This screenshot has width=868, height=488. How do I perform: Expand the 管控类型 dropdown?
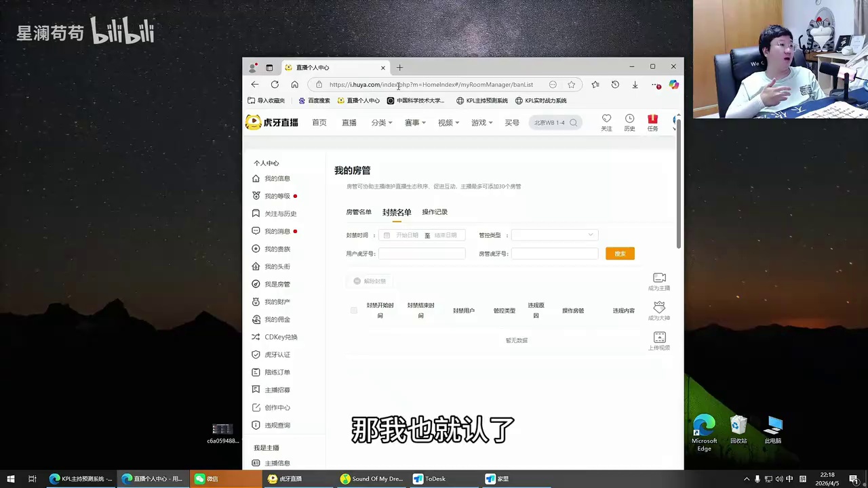pyautogui.click(x=555, y=235)
